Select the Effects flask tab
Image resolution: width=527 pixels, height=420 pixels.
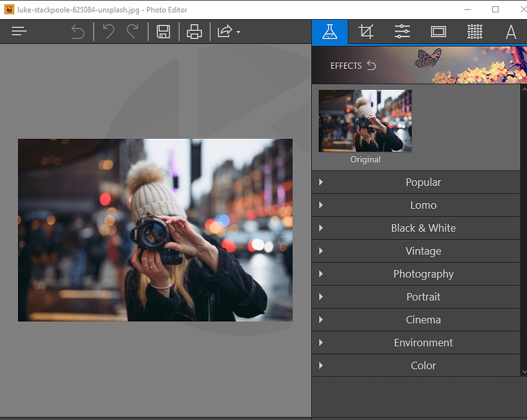[330, 32]
